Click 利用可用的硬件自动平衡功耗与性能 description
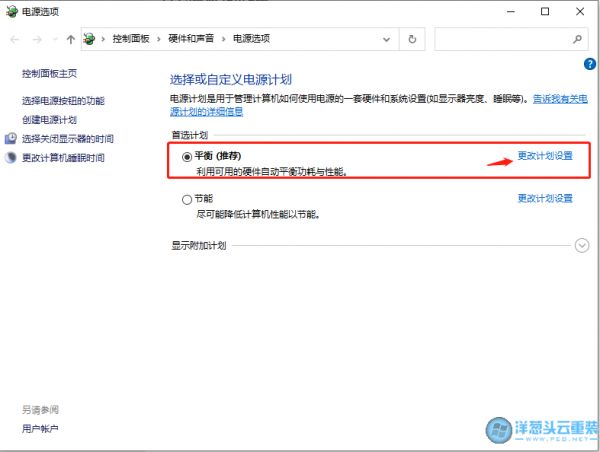Image resolution: width=600 pixels, height=452 pixels. (272, 172)
